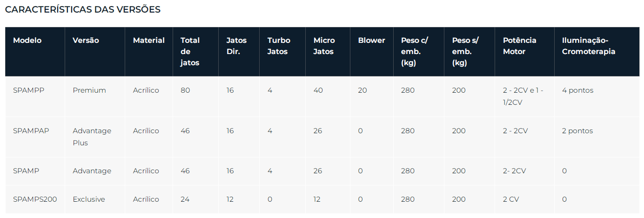Click the Características das Versões heading
Image resolution: width=644 pixels, height=218 pixels.
tap(83, 9)
